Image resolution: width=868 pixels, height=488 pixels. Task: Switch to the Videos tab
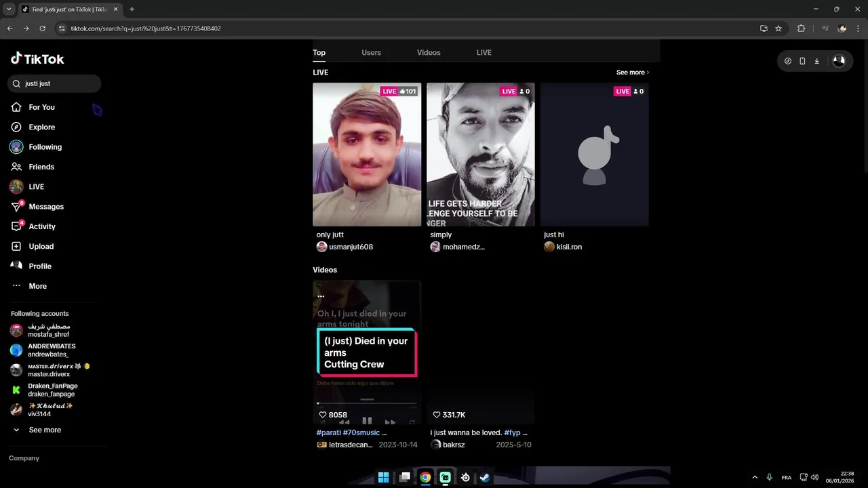[429, 52]
